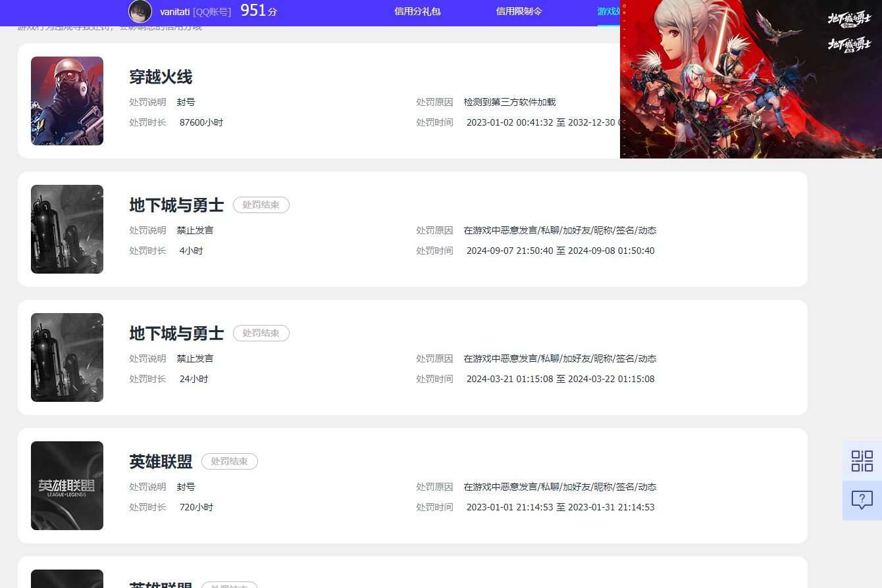The image size is (882, 588).
Task: Click the cover image of the 4小时 地下城与勇士 card
Action: (67, 229)
